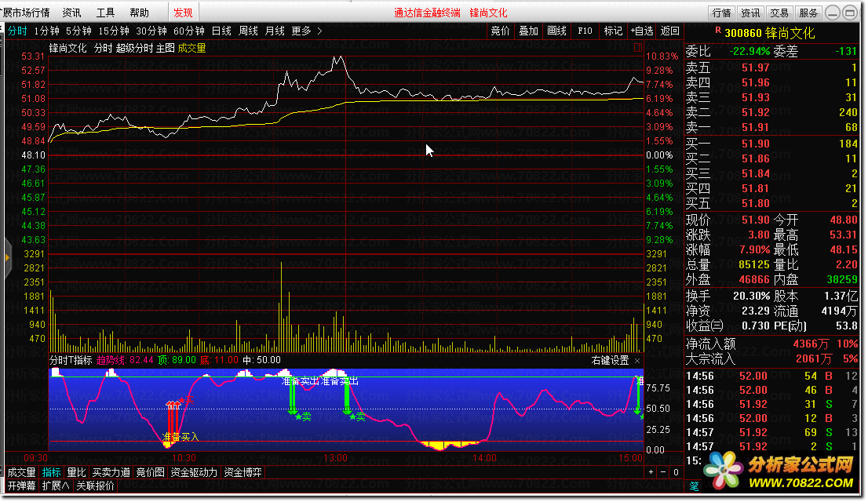Click the 卖一 price 51.91
The height and width of the screenshot is (502, 868).
pyautogui.click(x=755, y=127)
